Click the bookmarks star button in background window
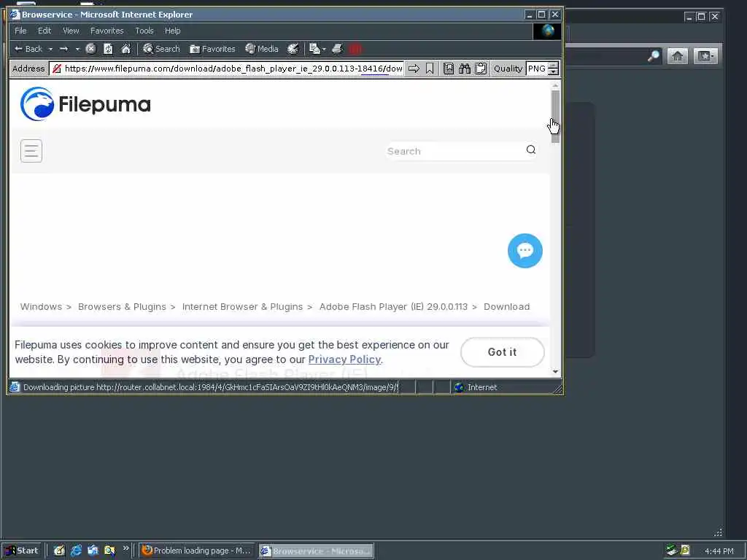 [705, 56]
